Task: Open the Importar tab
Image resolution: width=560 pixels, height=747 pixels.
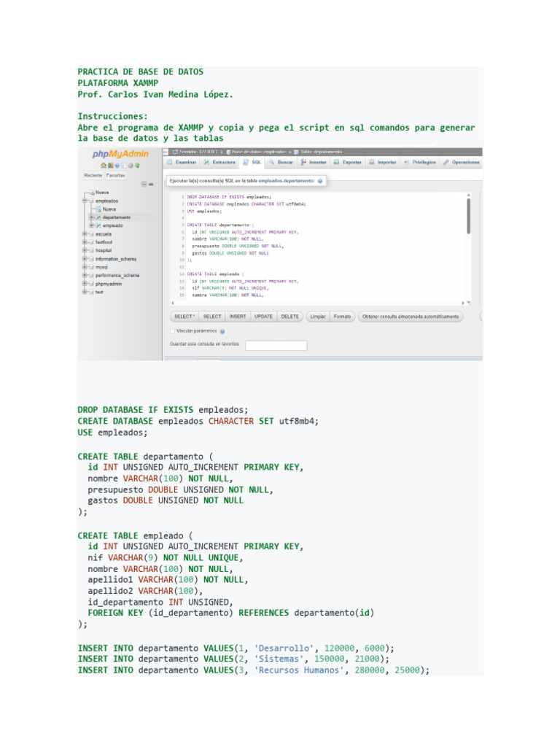Action: [x=383, y=163]
